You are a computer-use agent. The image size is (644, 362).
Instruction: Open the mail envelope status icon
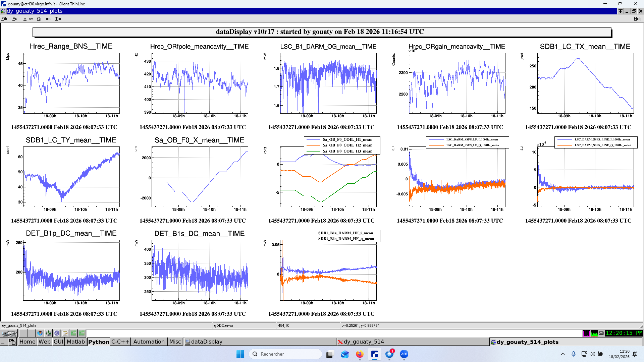601,333
